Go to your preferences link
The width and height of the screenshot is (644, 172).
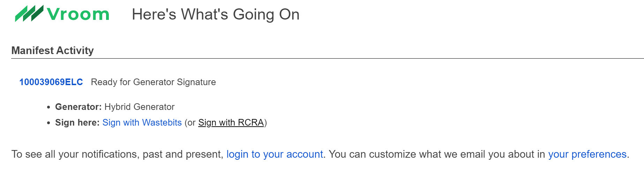click(587, 154)
